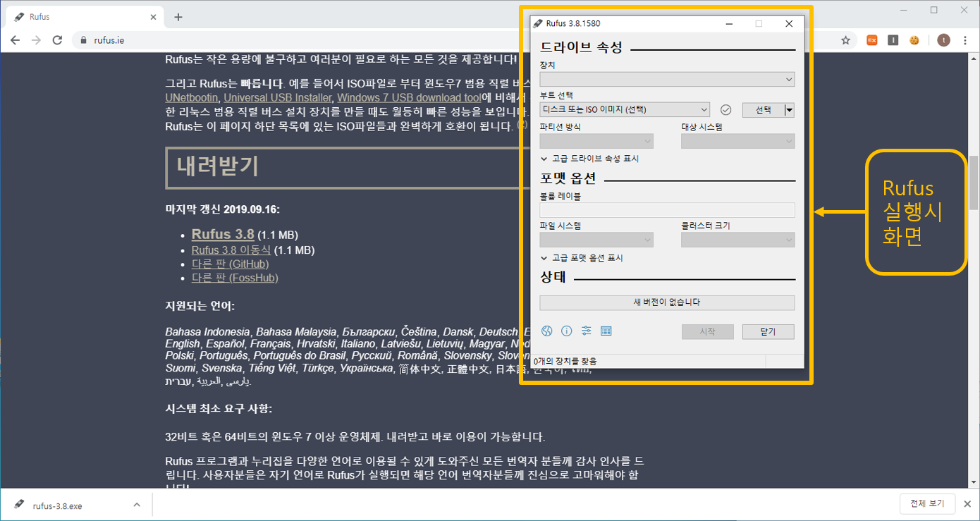Click the 상태 section title
Image resolution: width=980 pixels, height=521 pixels.
pos(553,277)
